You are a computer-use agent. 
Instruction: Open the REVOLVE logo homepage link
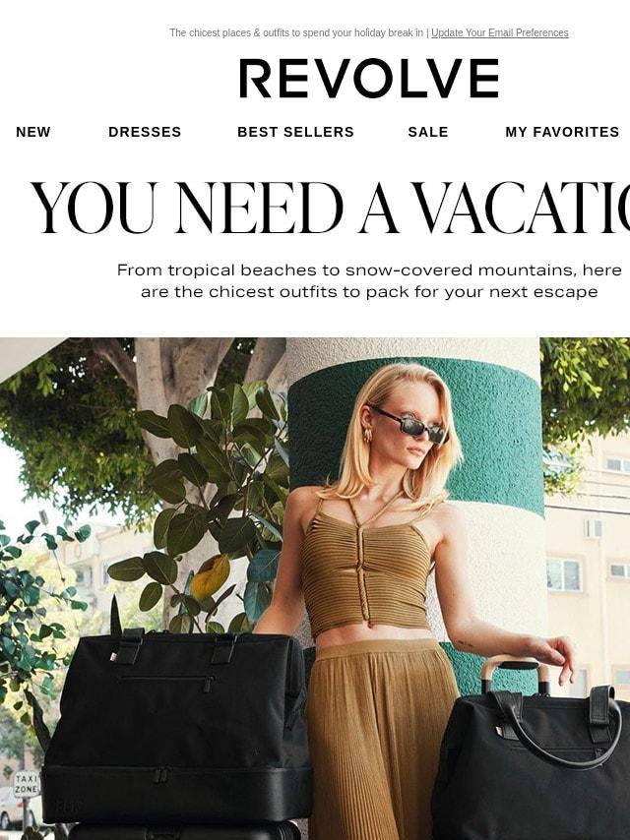(x=369, y=79)
